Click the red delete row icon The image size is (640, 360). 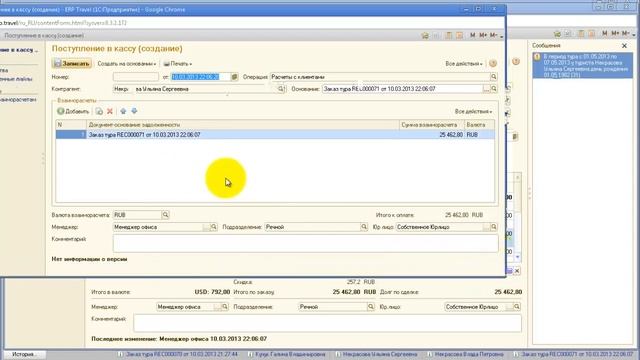tap(110, 111)
